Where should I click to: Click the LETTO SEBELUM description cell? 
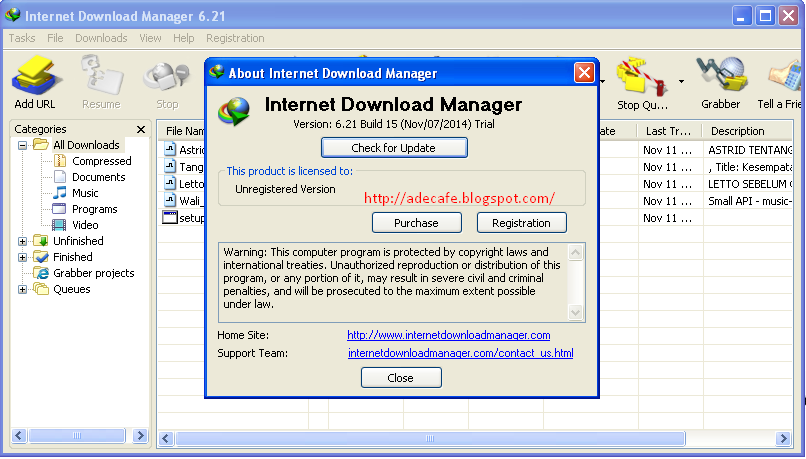point(749,184)
